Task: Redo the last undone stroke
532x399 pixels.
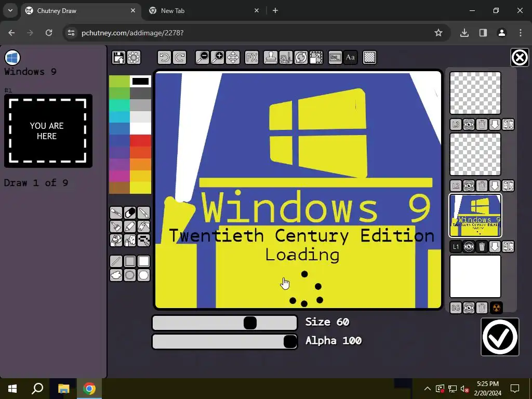Action: click(x=179, y=57)
